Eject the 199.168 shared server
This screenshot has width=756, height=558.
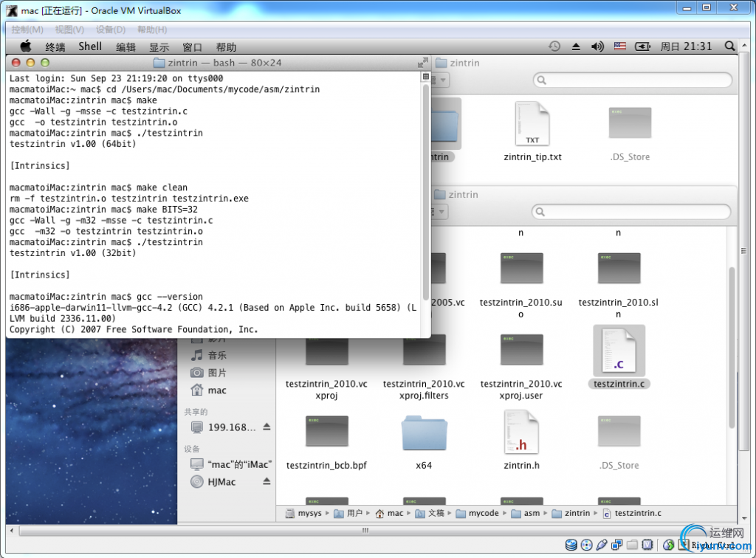(267, 427)
